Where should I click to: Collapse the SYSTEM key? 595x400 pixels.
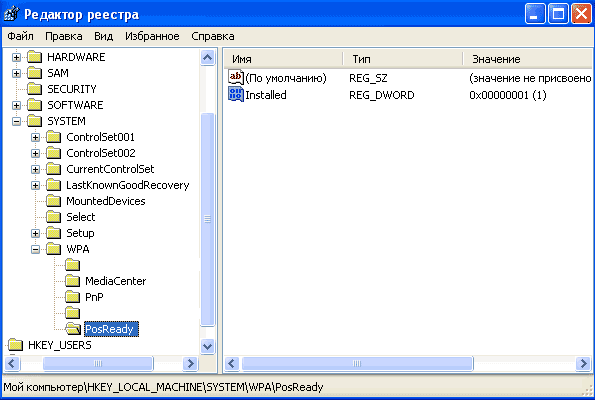[x=16, y=121]
